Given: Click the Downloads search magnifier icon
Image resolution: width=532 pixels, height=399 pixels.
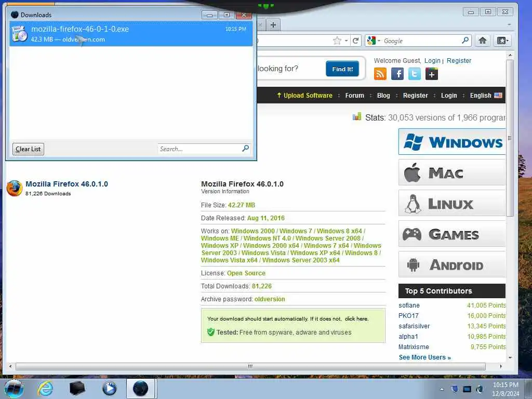Looking at the screenshot, I should pos(246,148).
